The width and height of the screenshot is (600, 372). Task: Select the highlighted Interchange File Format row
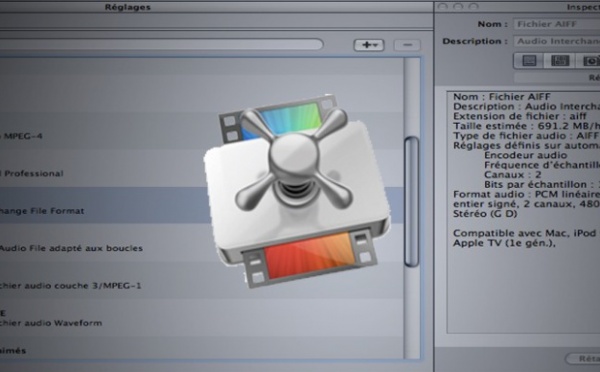[x=202, y=206]
